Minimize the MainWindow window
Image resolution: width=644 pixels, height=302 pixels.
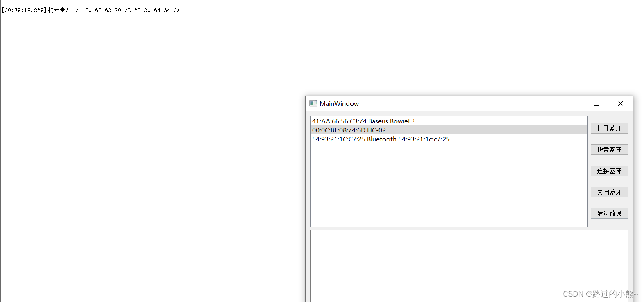[x=573, y=103]
